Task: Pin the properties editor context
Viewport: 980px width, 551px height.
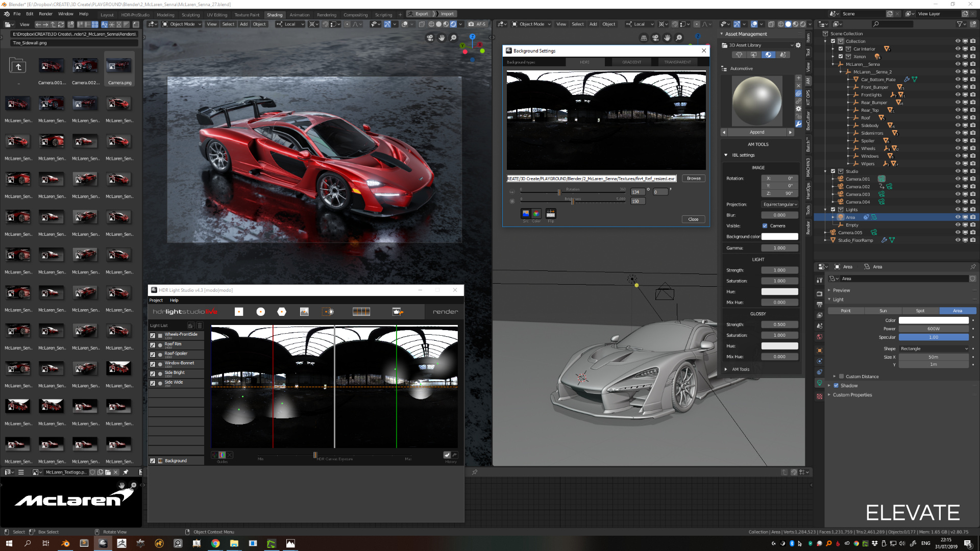Action: tap(973, 267)
